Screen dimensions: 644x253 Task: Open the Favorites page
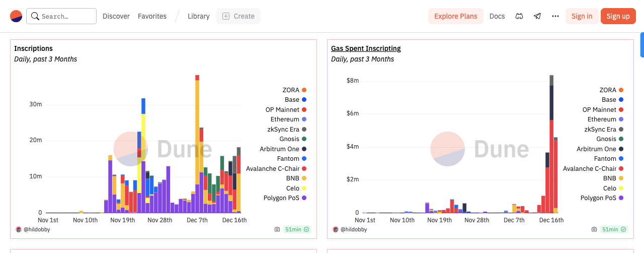[x=152, y=16]
